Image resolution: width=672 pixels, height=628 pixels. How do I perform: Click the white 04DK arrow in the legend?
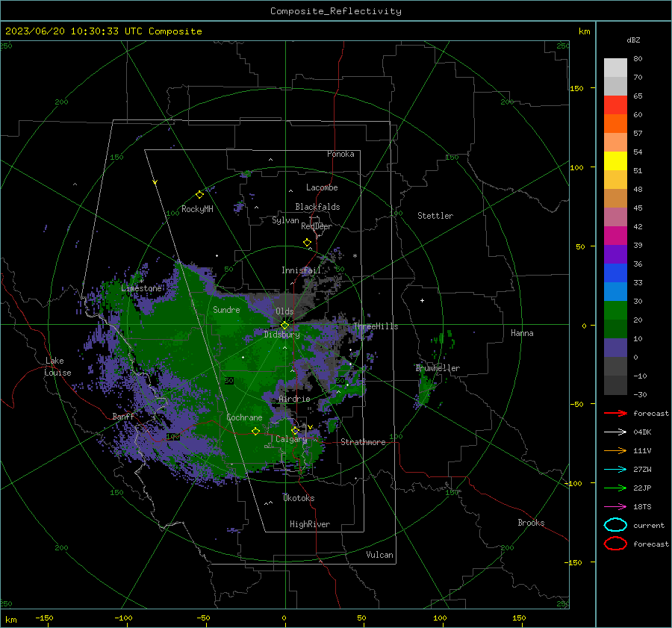pos(615,432)
